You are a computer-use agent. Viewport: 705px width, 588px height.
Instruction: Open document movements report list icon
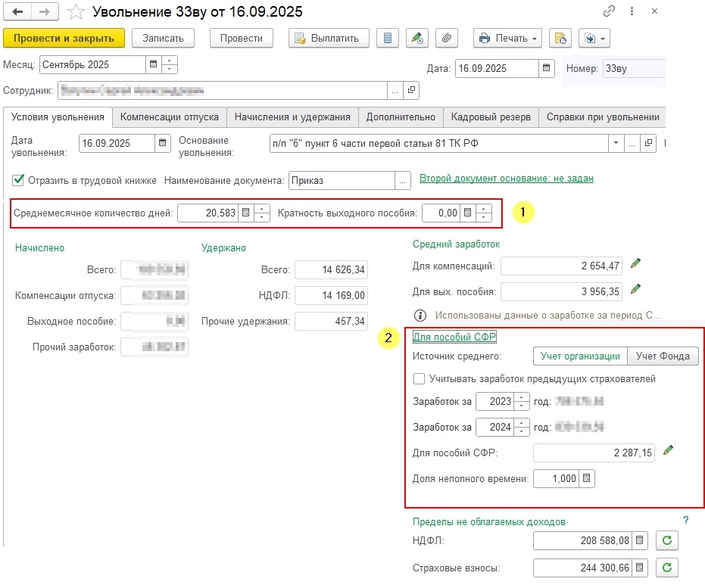388,38
